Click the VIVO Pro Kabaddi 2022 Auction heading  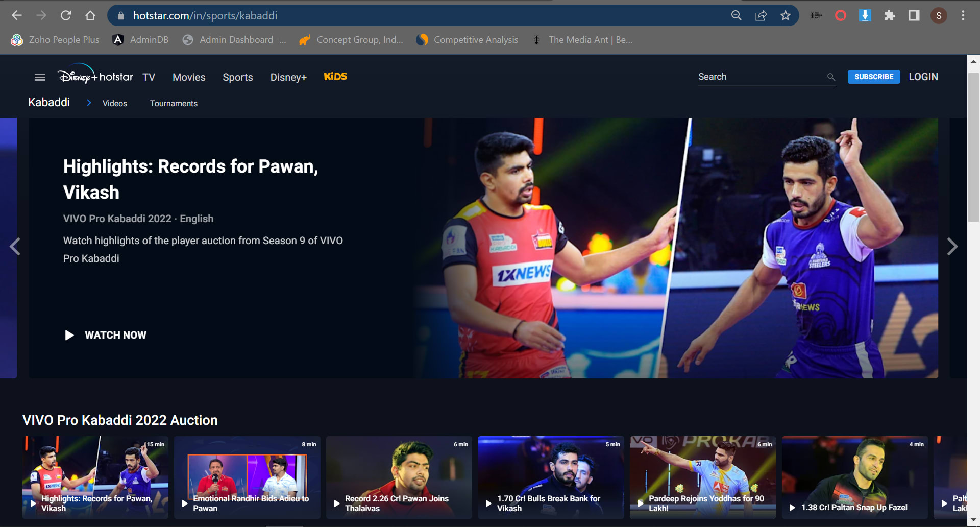120,420
